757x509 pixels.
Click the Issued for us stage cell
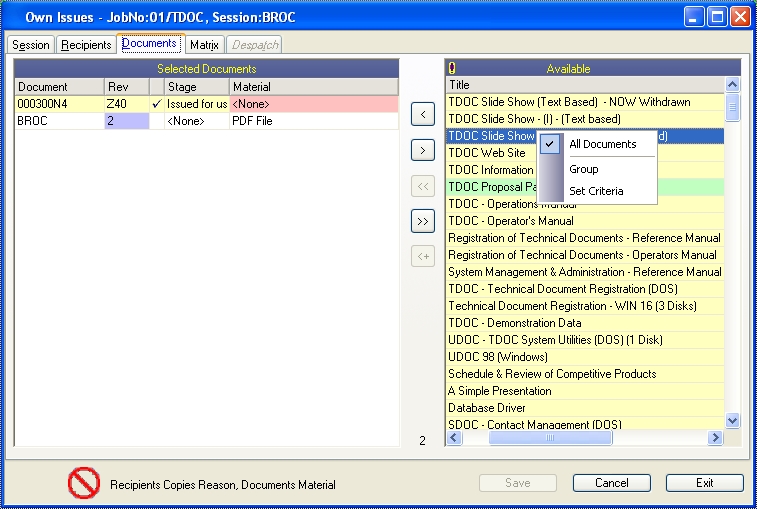pyautogui.click(x=196, y=104)
